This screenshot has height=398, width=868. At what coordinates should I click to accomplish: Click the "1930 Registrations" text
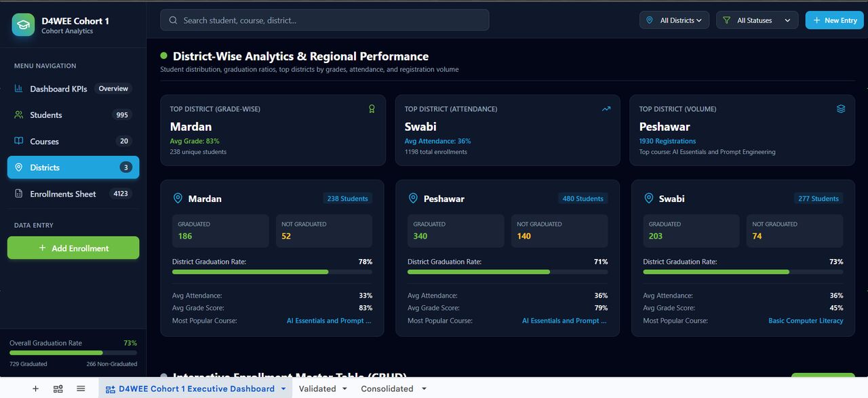pos(667,141)
